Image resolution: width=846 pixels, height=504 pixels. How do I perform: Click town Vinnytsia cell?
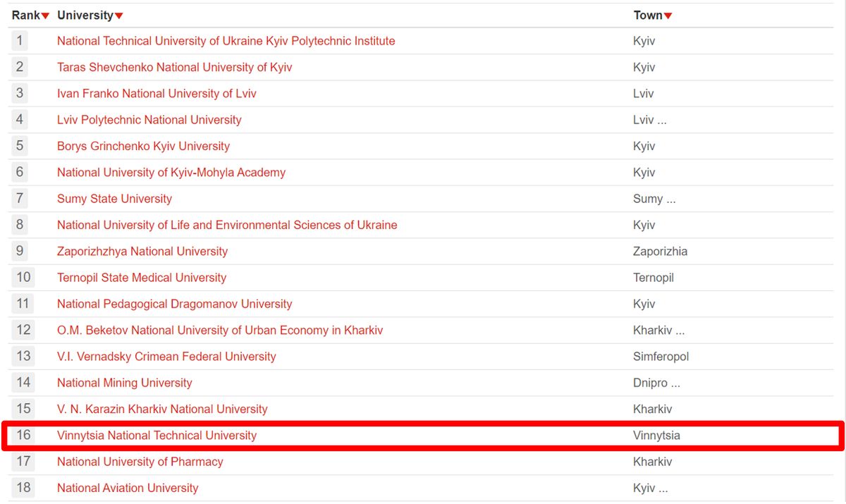point(656,436)
